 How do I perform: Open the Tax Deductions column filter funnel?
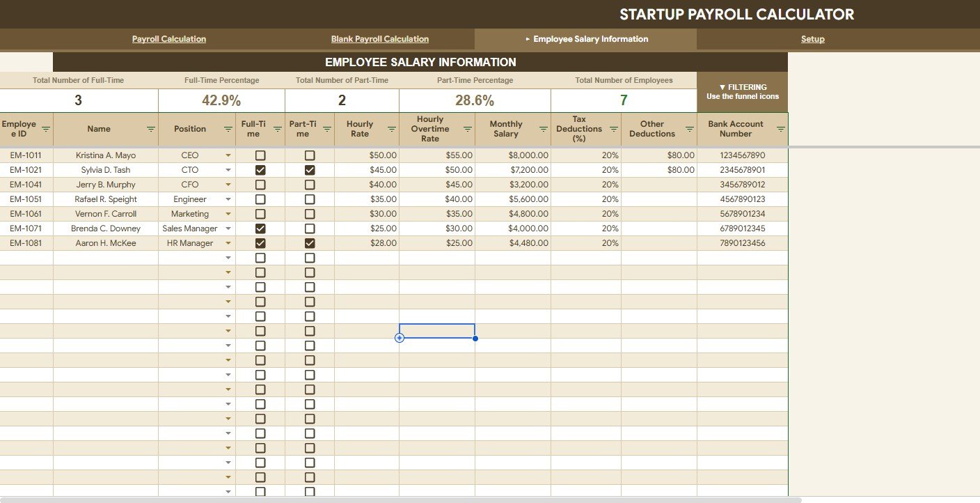point(614,130)
